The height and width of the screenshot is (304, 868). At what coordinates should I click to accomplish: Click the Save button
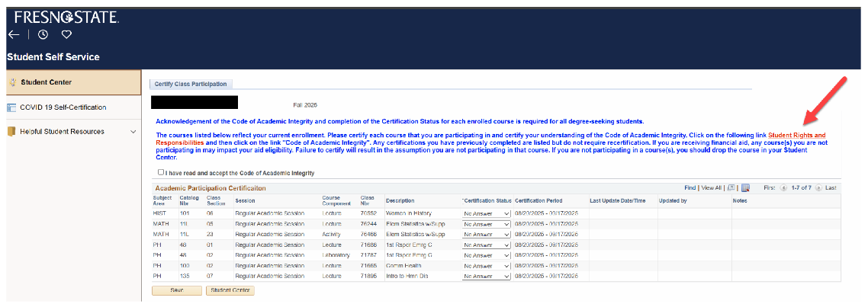coord(177,290)
